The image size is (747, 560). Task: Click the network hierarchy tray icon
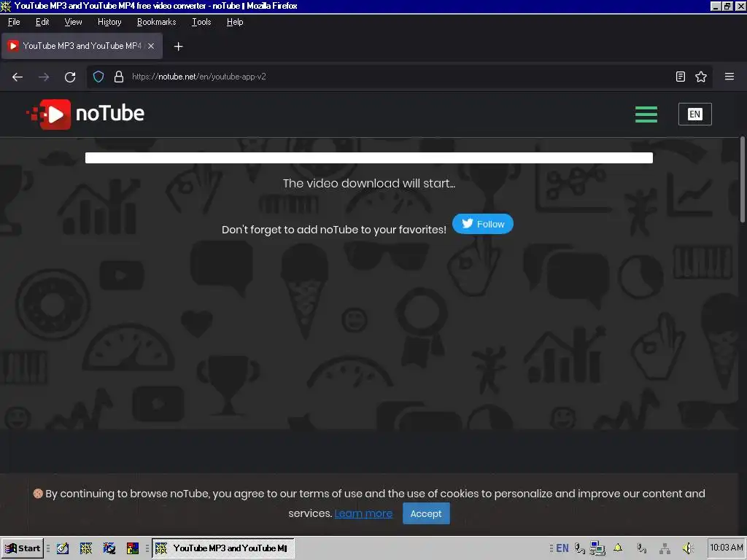click(x=665, y=548)
